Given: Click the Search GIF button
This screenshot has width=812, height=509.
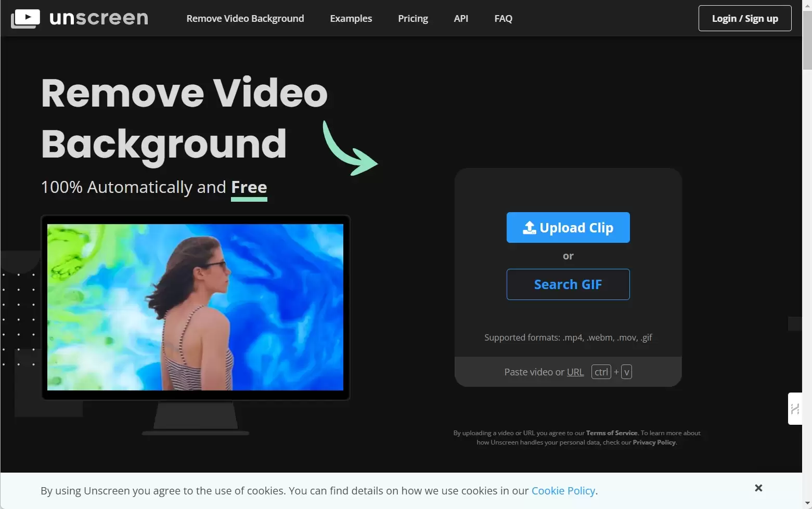Looking at the screenshot, I should pos(568,284).
